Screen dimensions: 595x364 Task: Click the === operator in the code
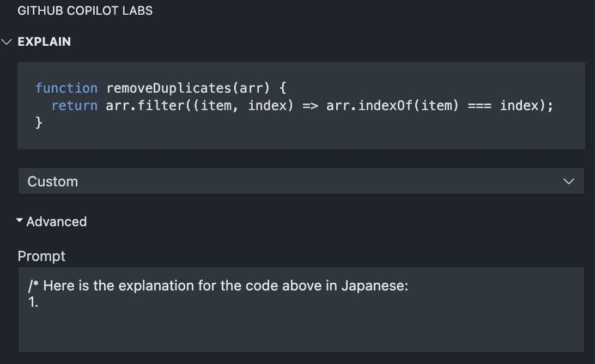[x=479, y=106]
